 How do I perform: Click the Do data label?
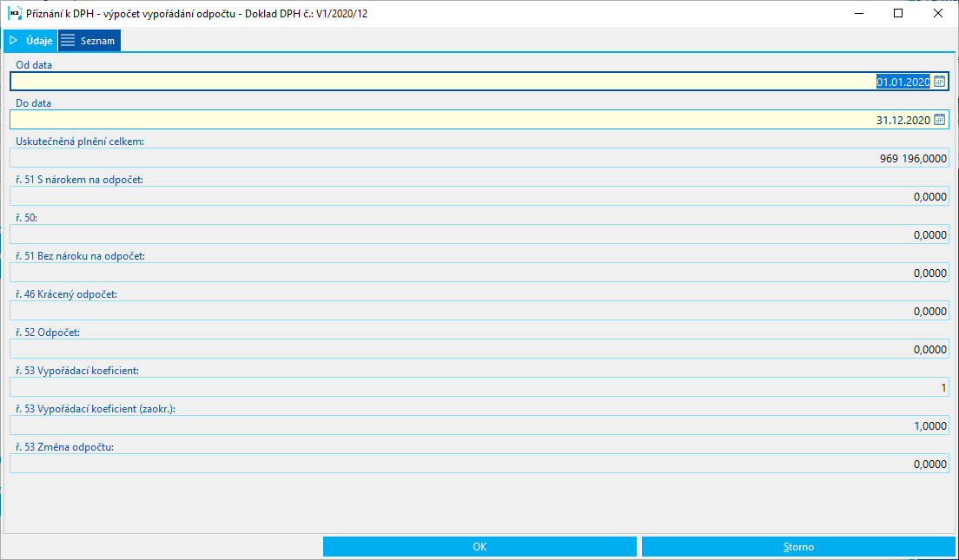(34, 103)
